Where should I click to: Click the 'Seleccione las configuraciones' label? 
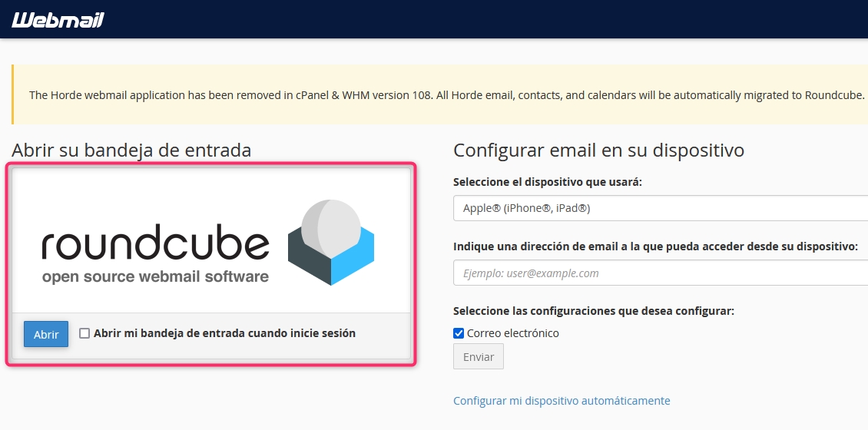click(x=594, y=311)
